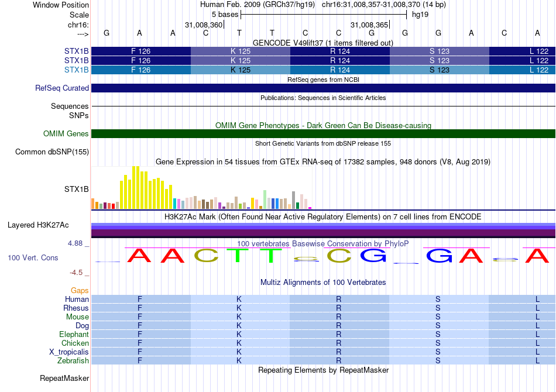The width and height of the screenshot is (556, 392).
Task: Click the S residue in Zebrafish row
Action: pyautogui.click(x=438, y=360)
